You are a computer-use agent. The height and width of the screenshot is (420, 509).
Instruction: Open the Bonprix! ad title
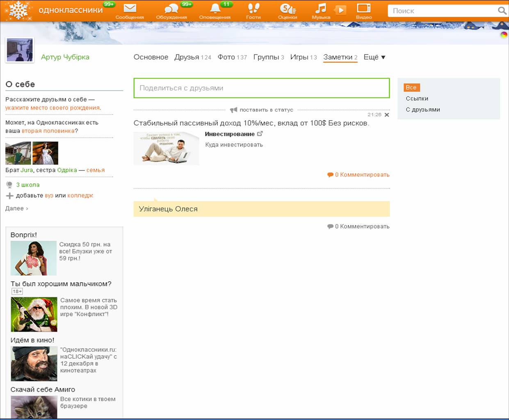coord(24,235)
